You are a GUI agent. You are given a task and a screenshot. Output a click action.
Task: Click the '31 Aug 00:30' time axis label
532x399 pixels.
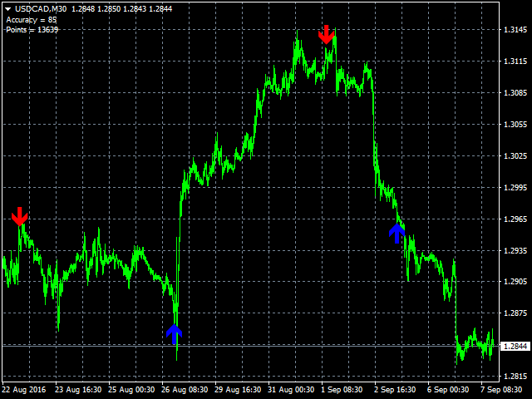[291, 390]
